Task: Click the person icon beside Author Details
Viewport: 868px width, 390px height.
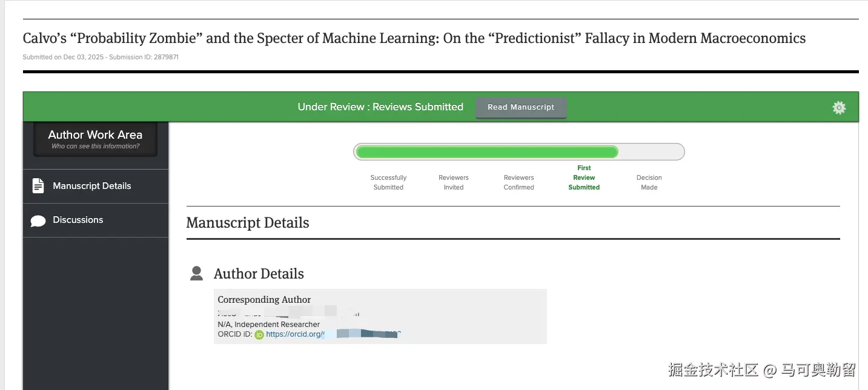Action: tap(196, 274)
